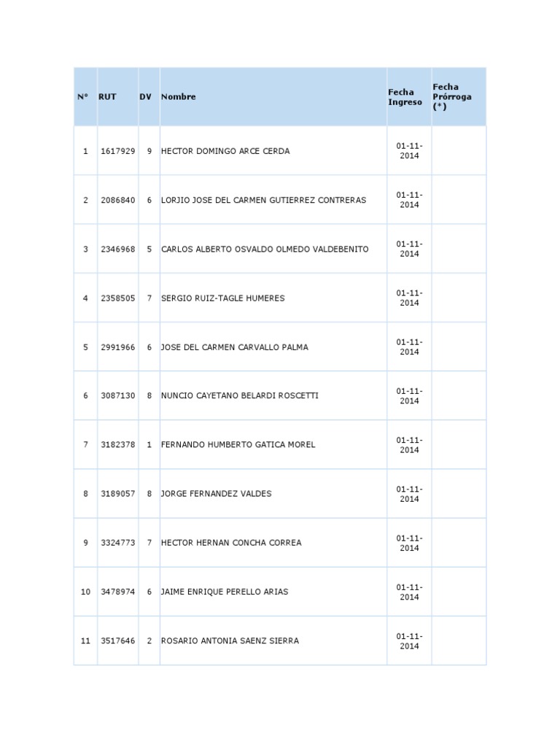Click the name HECTOR HERNAN CONCHA CORREA
The width and height of the screenshot is (560, 747).
click(231, 543)
